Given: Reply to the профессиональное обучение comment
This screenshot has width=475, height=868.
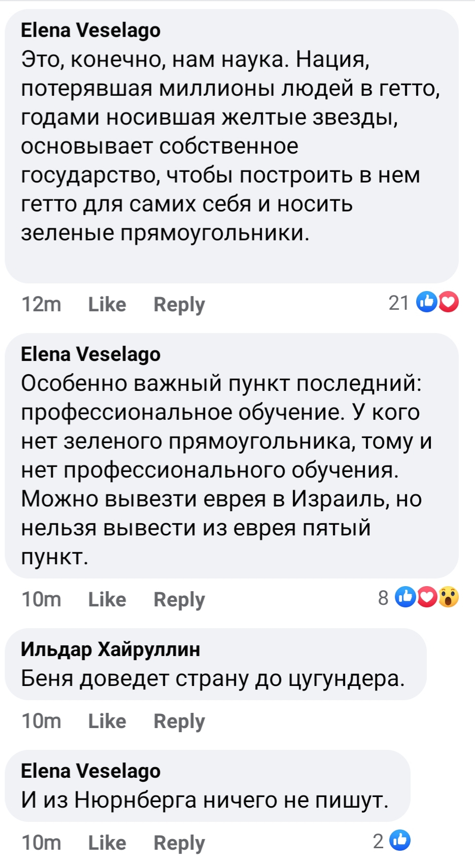Looking at the screenshot, I should pyautogui.click(x=179, y=600).
